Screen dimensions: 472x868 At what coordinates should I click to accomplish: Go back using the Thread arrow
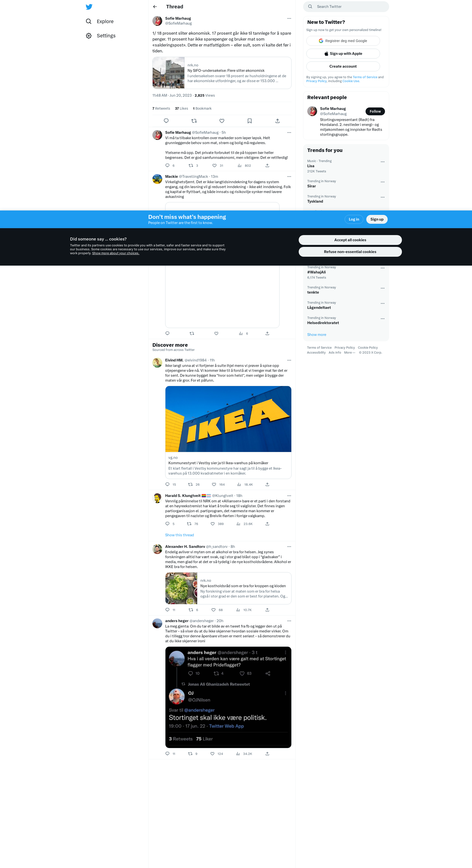pos(155,7)
